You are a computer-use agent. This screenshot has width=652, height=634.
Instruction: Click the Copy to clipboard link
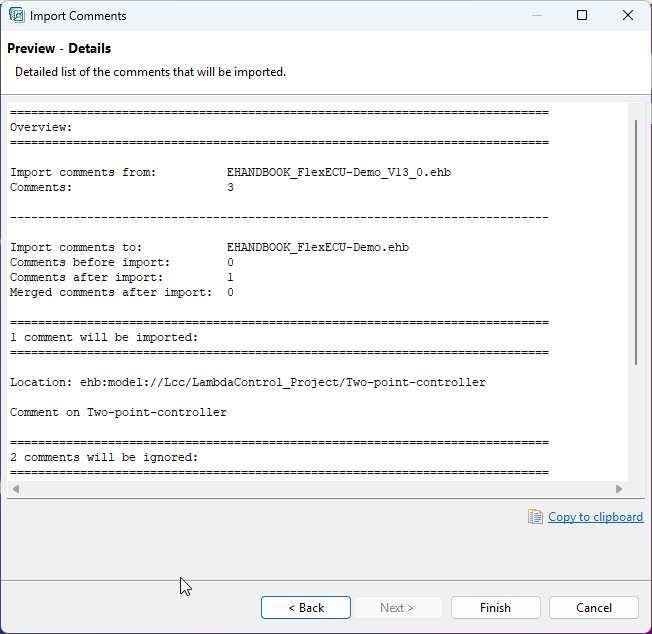point(595,517)
